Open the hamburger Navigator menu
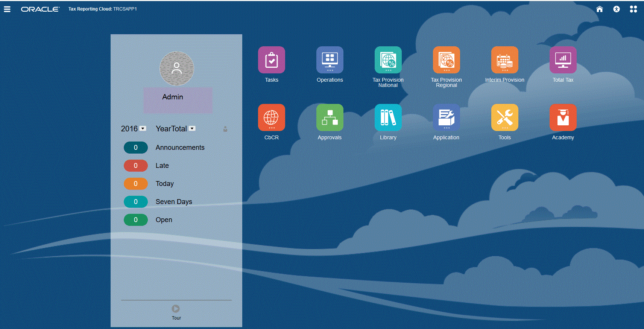The height and width of the screenshot is (329, 644). (7, 9)
